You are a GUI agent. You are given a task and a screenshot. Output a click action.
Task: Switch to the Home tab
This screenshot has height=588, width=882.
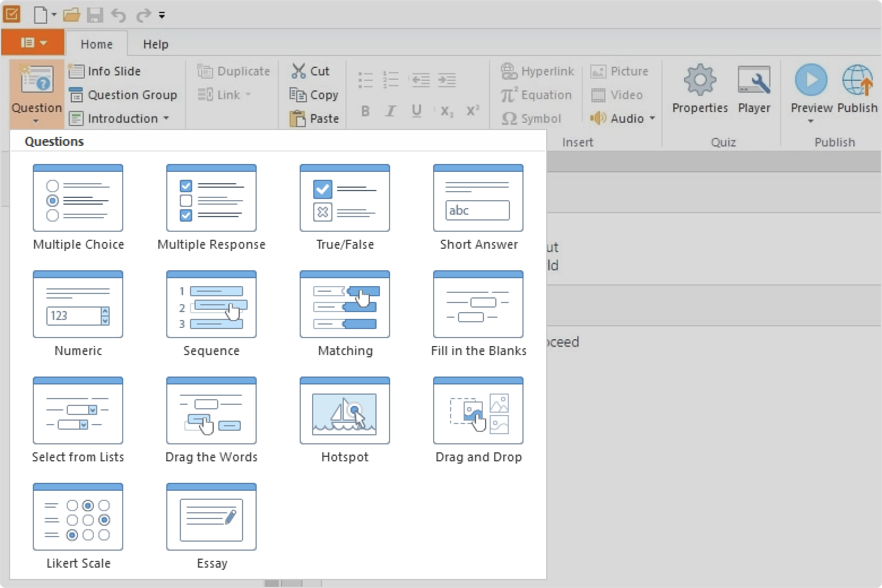point(97,44)
